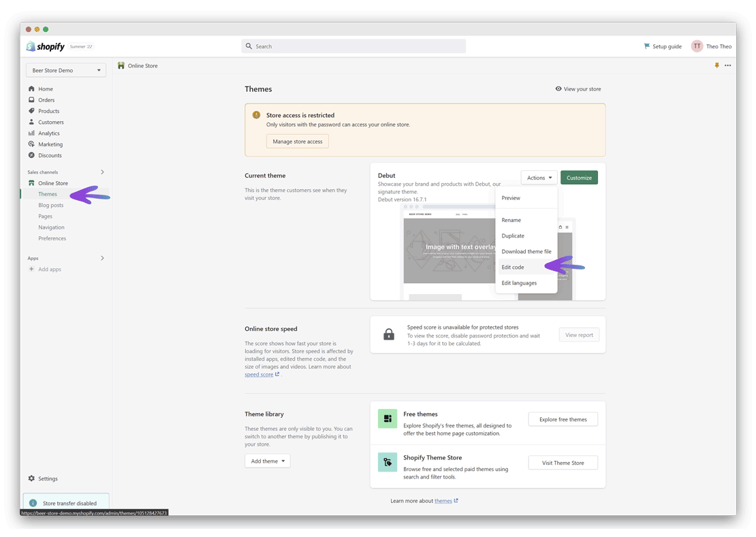
Task: Click the TT user avatar
Action: coord(697,46)
